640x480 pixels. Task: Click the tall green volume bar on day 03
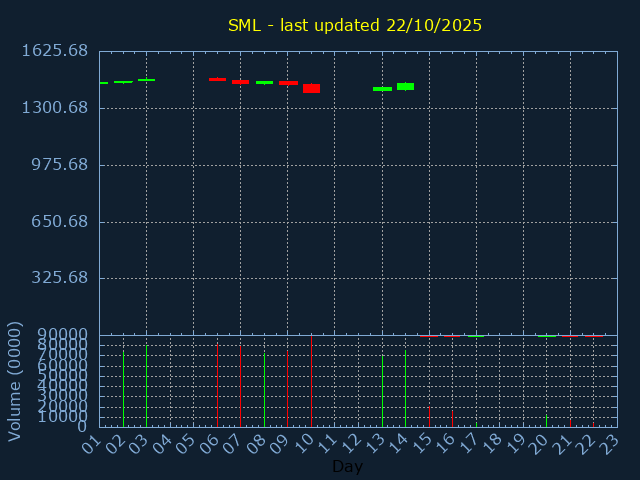click(146, 385)
